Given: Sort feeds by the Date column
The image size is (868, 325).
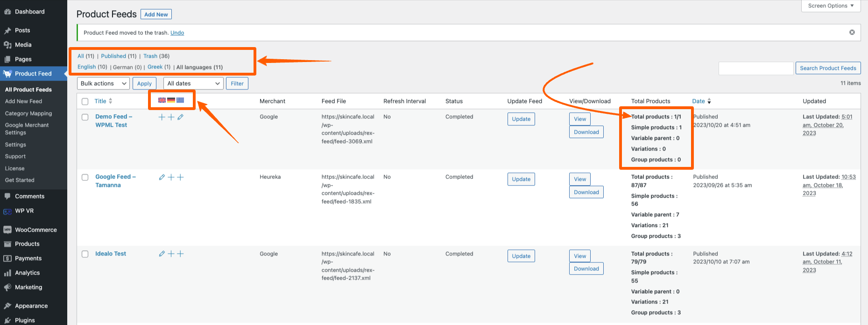Looking at the screenshot, I should point(701,101).
